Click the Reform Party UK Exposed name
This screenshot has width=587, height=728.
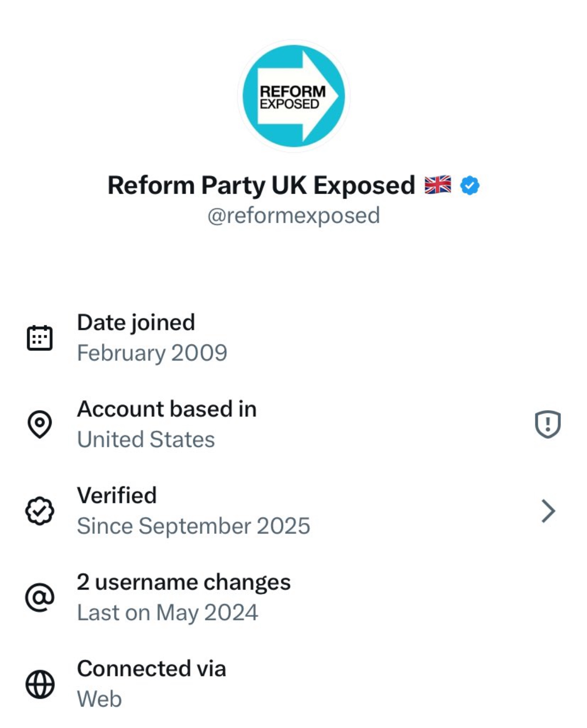261,186
